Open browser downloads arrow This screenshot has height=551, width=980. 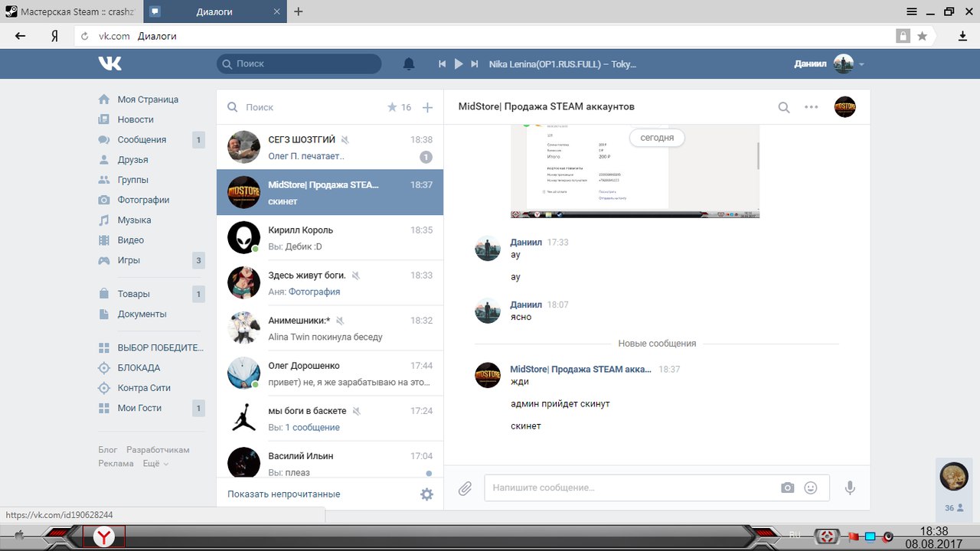tap(963, 36)
